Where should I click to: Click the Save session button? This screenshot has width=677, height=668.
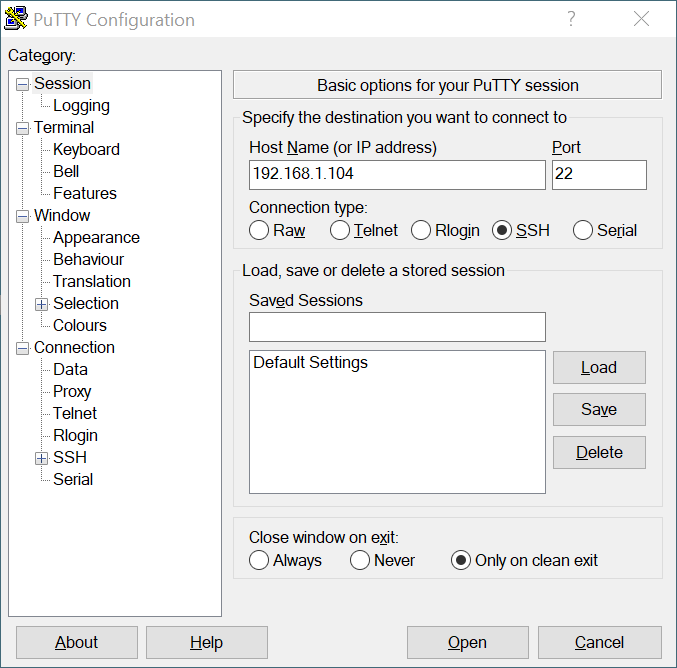[599, 409]
